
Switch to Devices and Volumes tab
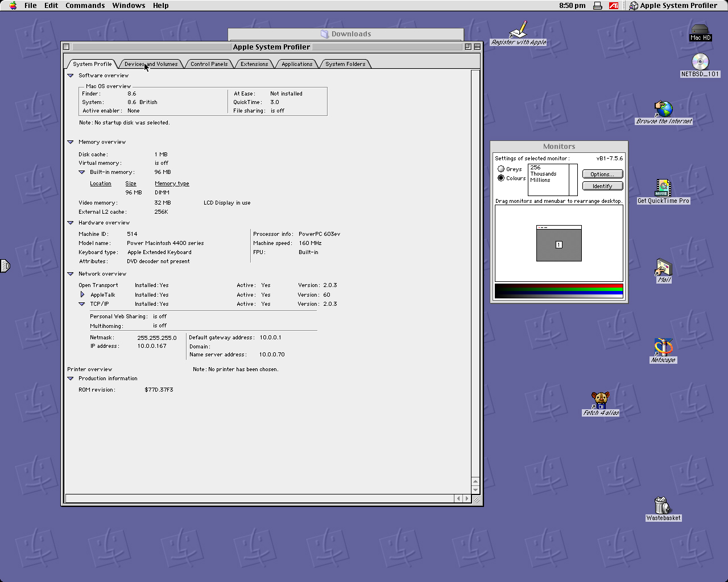[x=151, y=64]
